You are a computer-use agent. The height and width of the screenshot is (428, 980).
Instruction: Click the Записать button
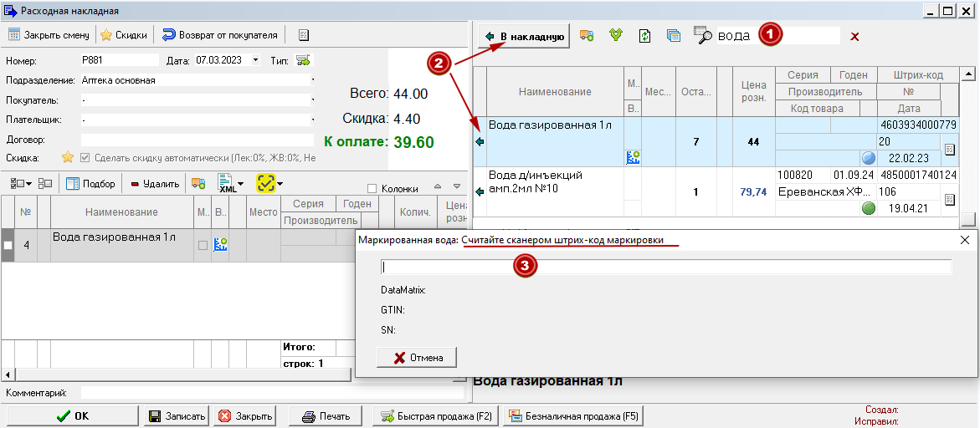pos(177,416)
